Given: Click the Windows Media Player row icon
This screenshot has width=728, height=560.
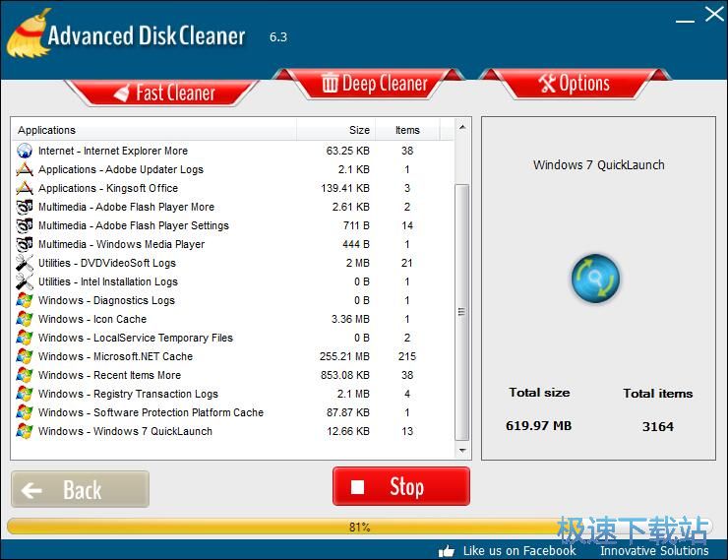Looking at the screenshot, I should (25, 244).
